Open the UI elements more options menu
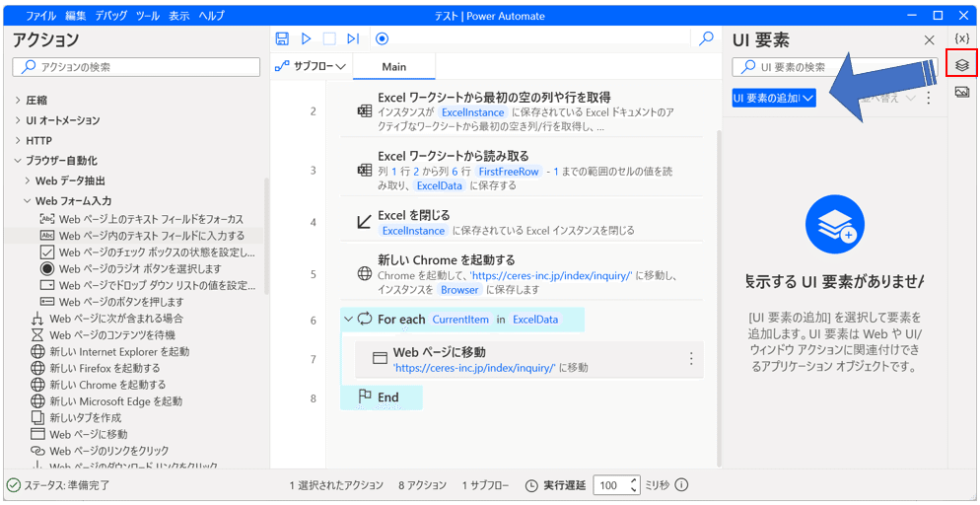Viewport: 980px width, 505px height. point(928,98)
